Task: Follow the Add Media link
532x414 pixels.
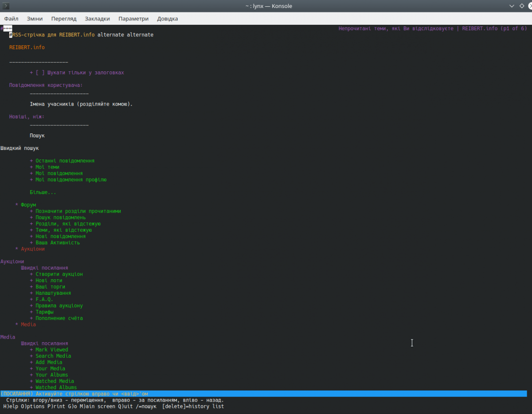Action: click(x=49, y=362)
